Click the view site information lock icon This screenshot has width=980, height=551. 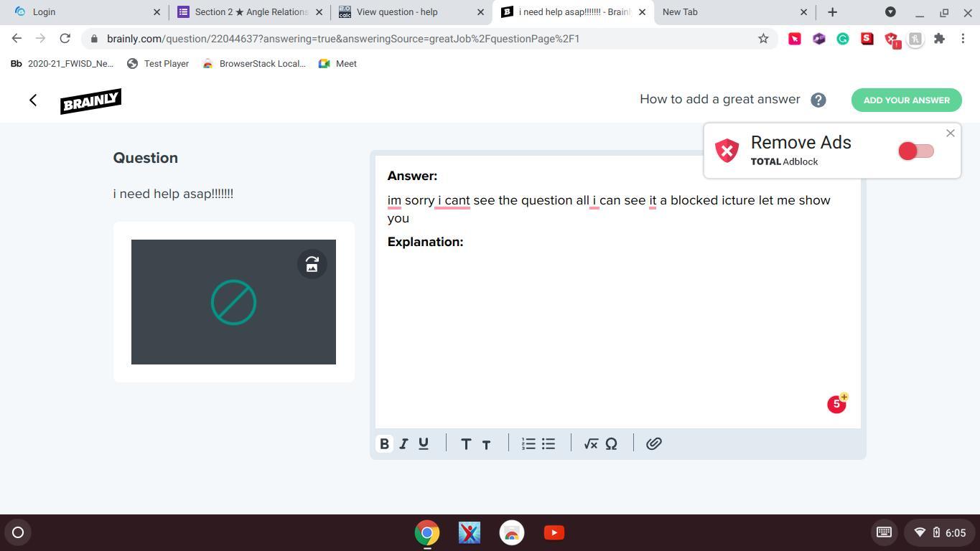pos(94,39)
